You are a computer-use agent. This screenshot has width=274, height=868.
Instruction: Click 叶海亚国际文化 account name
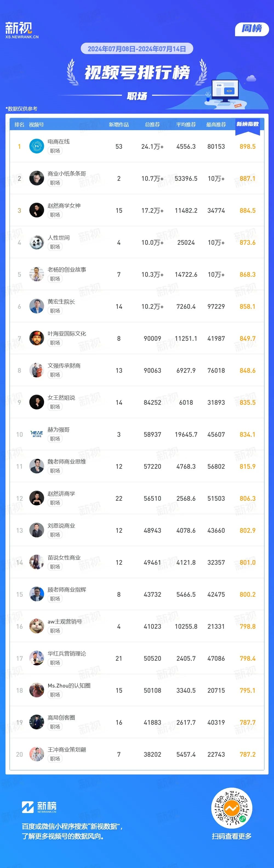(x=67, y=334)
